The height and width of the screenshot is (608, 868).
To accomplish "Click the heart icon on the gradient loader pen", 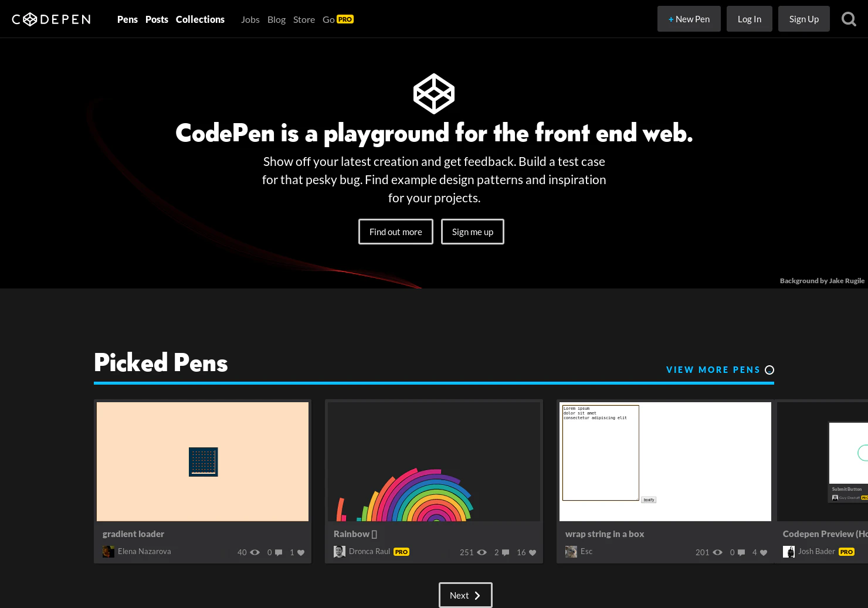I will 300,553.
